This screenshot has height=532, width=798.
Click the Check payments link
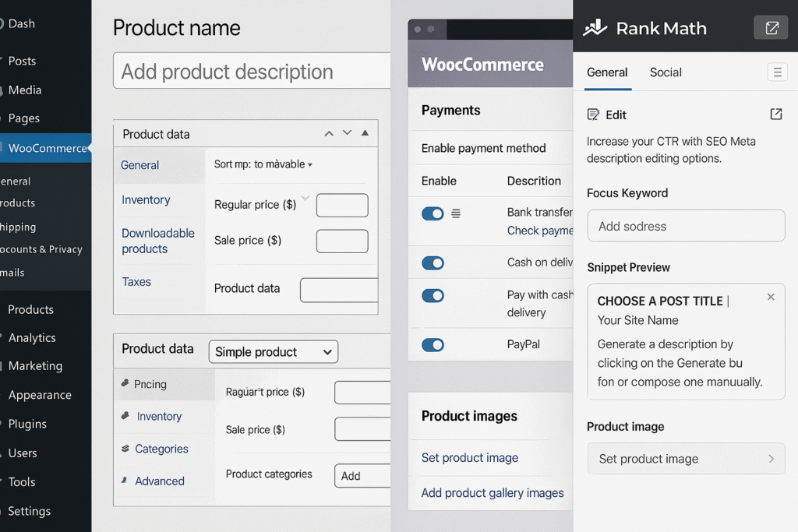coord(540,231)
